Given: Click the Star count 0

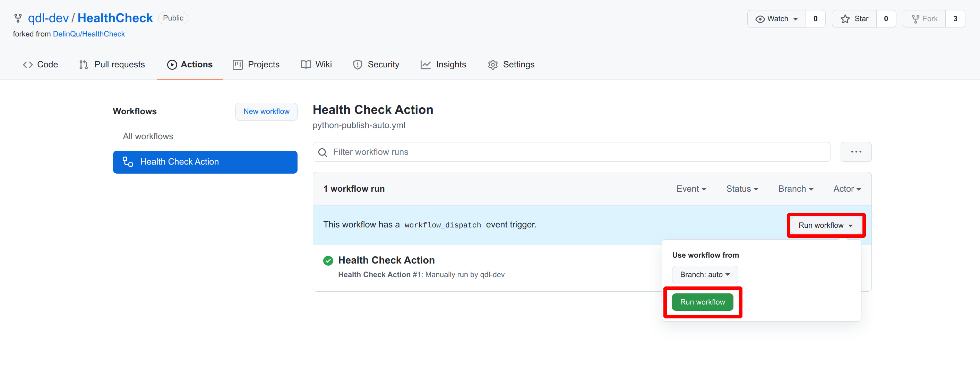Looking at the screenshot, I should [886, 19].
